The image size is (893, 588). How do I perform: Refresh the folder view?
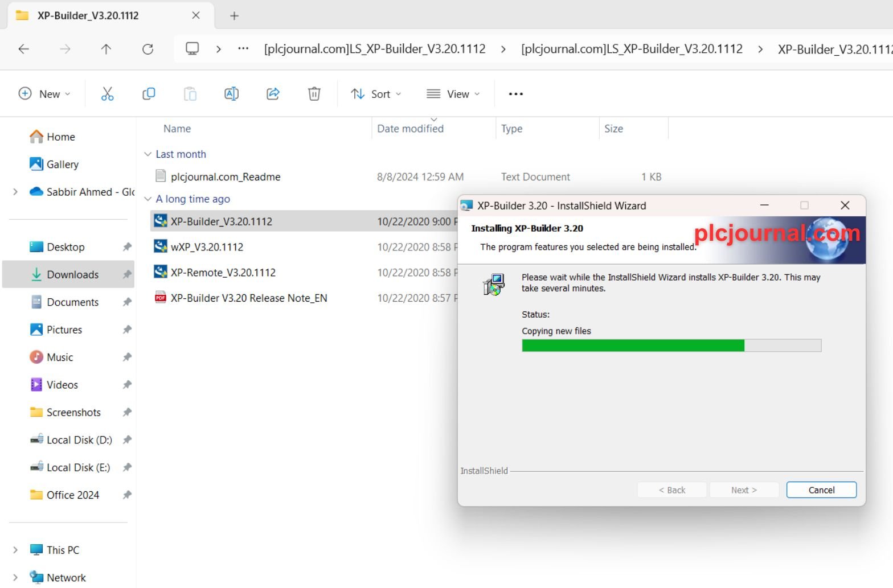pyautogui.click(x=148, y=49)
